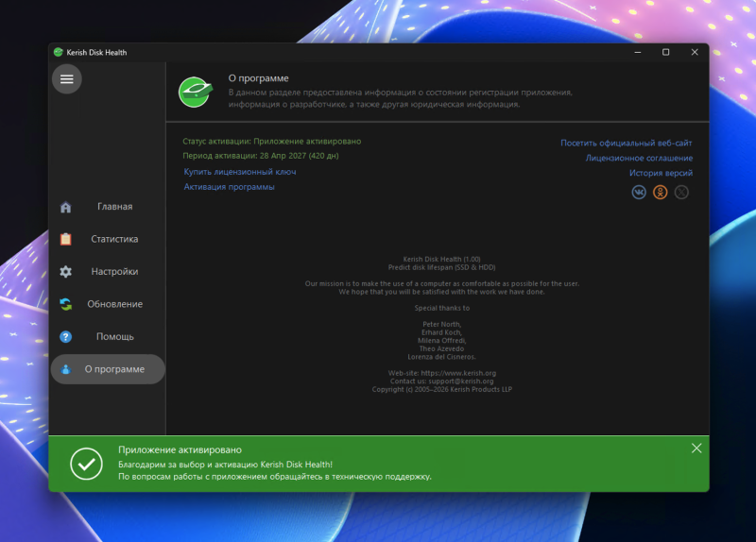Image resolution: width=756 pixels, height=542 pixels.
Task: Open Посетить официальный веб-сайт link
Action: tap(626, 144)
